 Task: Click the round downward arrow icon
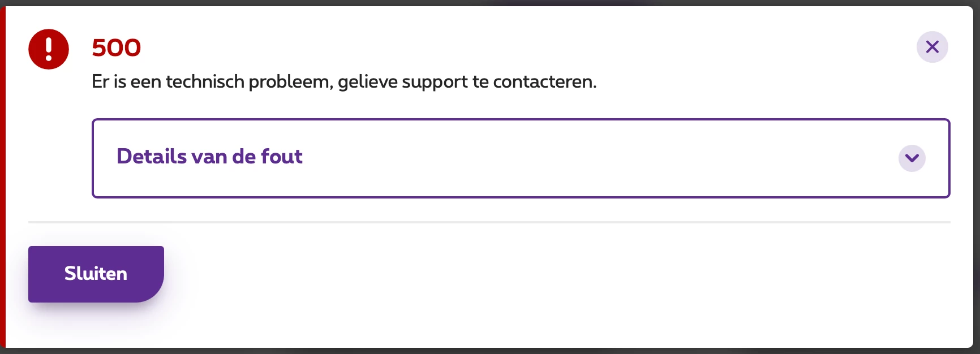pos(912,158)
